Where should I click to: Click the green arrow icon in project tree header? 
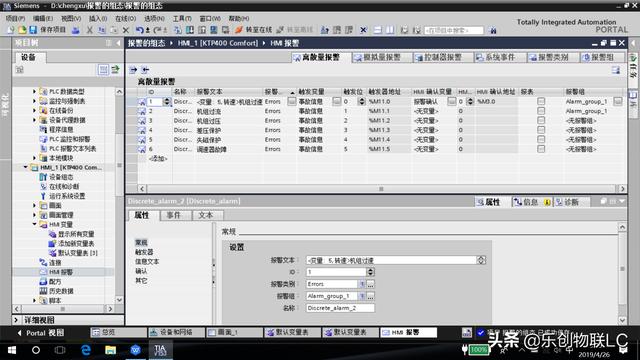[x=116, y=70]
